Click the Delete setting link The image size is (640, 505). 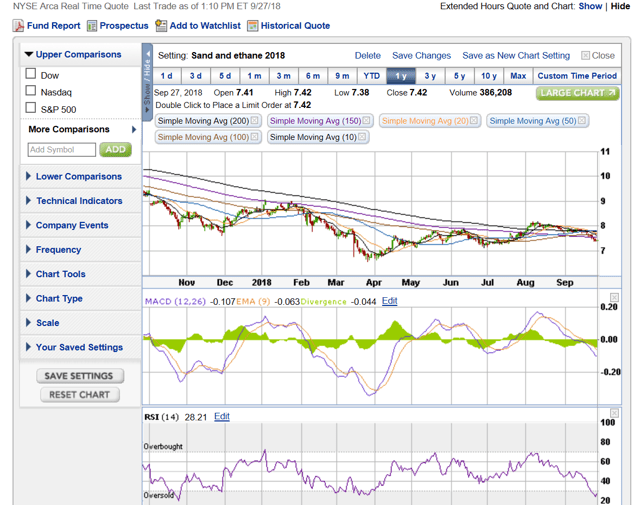[368, 56]
